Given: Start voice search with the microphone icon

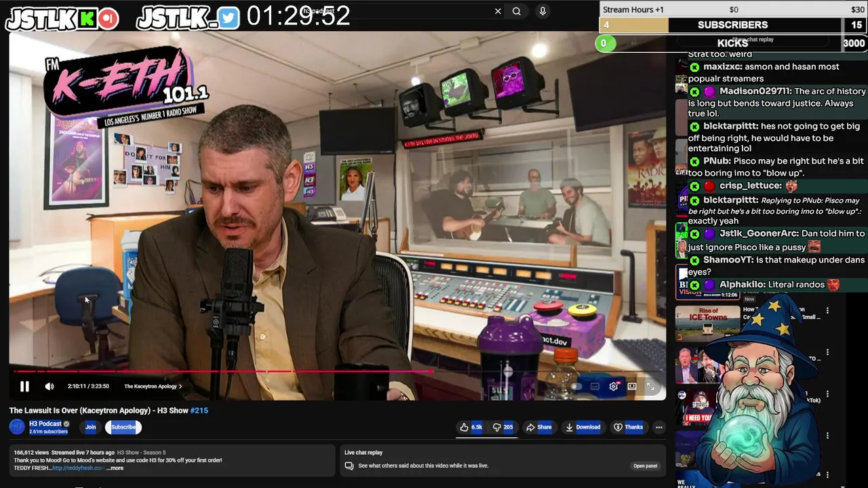Looking at the screenshot, I should pos(542,11).
